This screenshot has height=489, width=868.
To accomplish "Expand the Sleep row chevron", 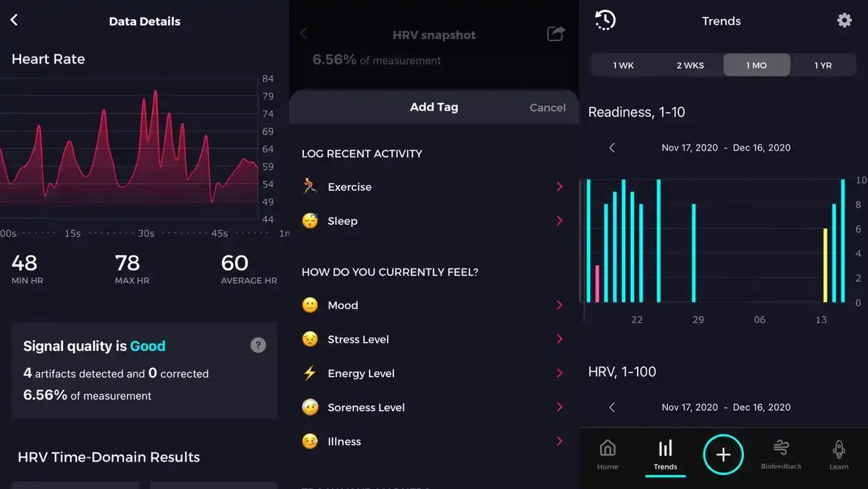I will point(559,221).
